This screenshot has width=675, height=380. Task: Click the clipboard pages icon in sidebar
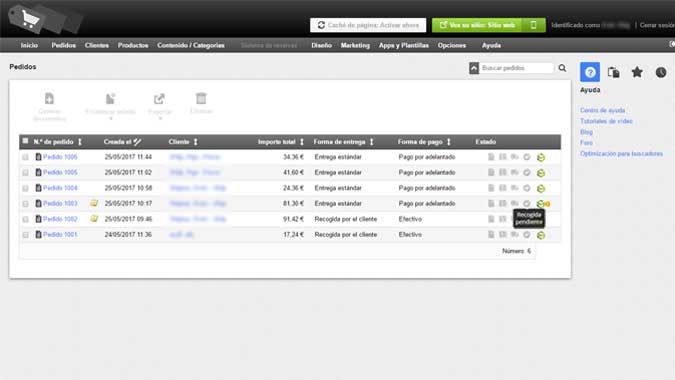(x=613, y=72)
